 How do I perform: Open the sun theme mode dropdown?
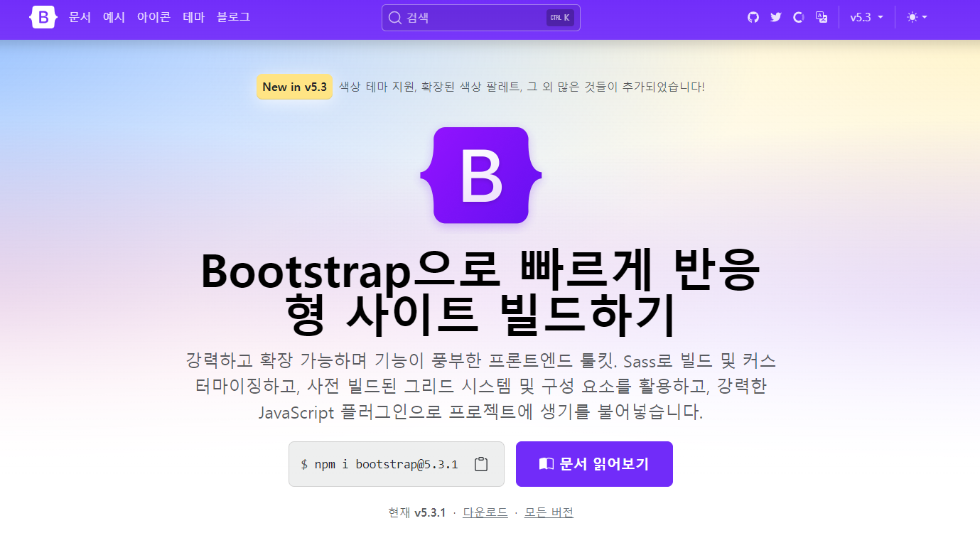click(x=917, y=17)
